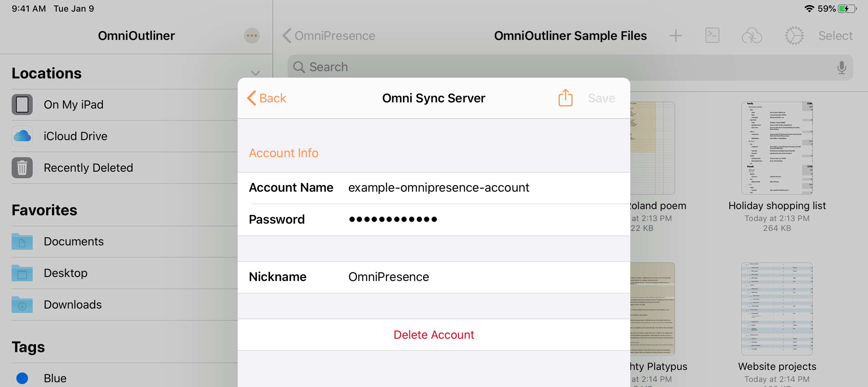Open the Platypus document thumbnail
The height and width of the screenshot is (387, 868).
(x=652, y=309)
